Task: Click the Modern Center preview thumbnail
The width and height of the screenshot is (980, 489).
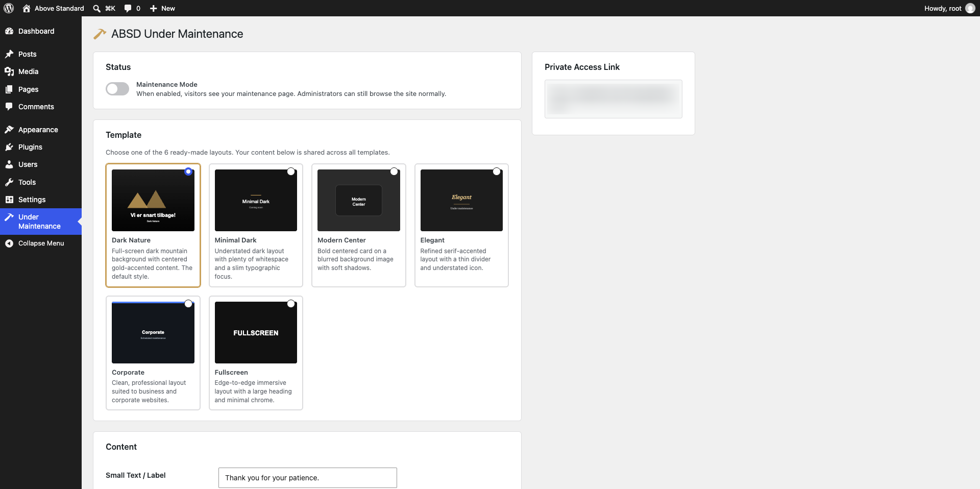Action: (x=359, y=200)
